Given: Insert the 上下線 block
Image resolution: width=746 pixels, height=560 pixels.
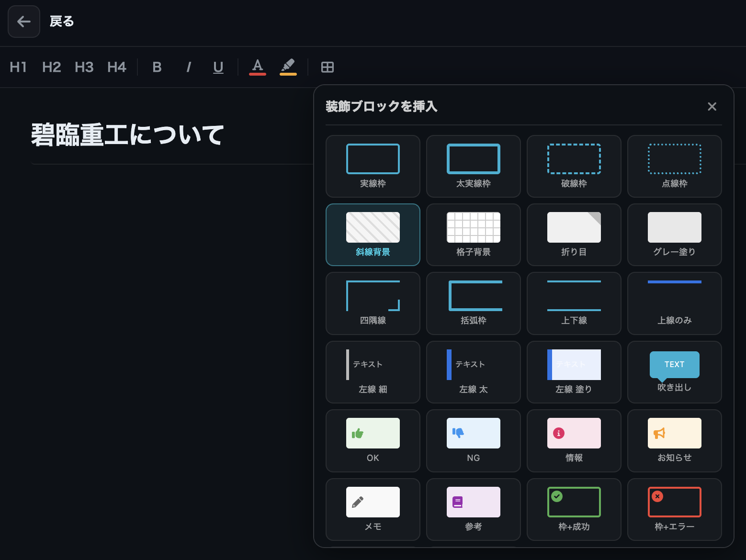Looking at the screenshot, I should [574, 303].
